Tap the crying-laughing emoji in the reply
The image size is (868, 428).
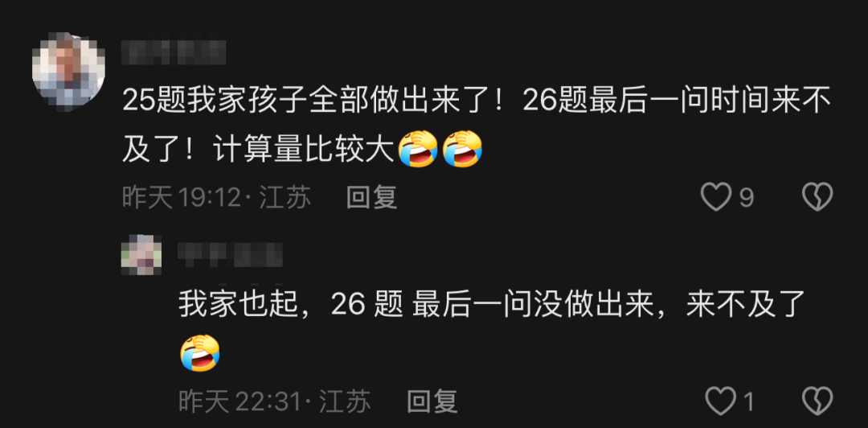point(200,353)
